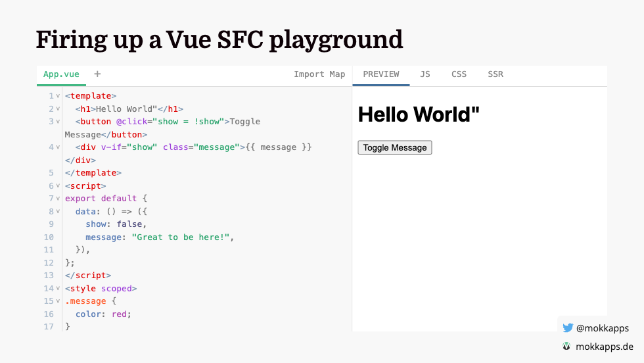Click line number 17 in the gutter
644x363 pixels.
tap(49, 326)
